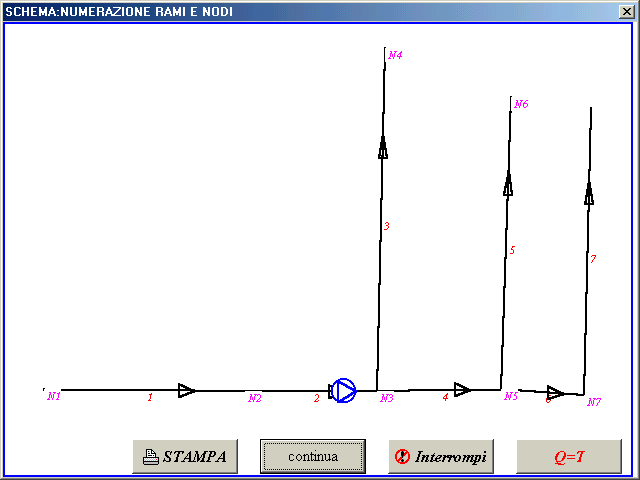Click the upward arrow on branch 7

click(x=589, y=193)
